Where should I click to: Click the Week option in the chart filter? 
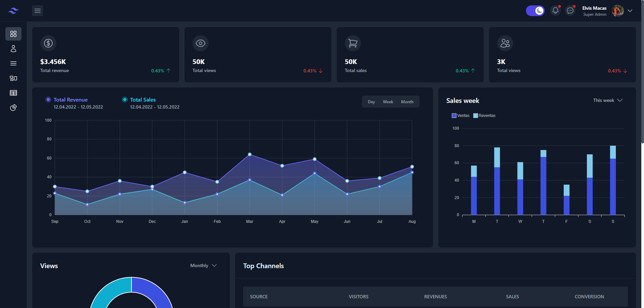coord(388,102)
